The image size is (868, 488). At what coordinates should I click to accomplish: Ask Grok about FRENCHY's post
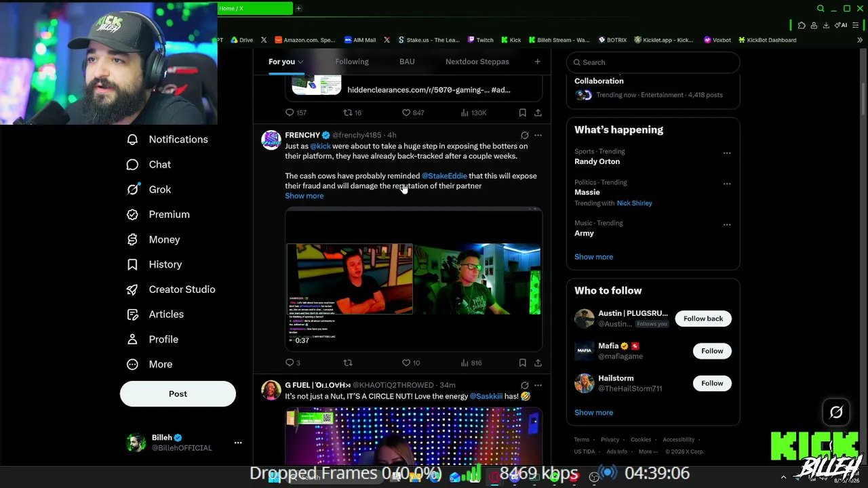(524, 136)
